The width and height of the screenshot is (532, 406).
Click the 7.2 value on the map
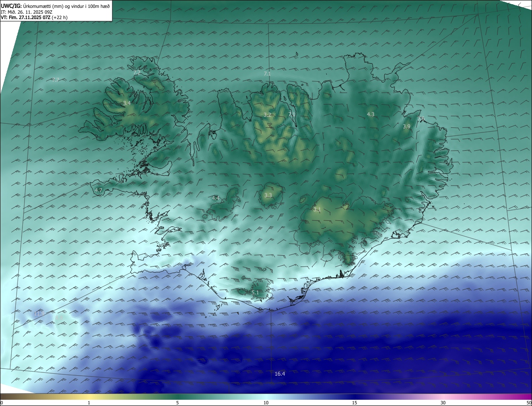click(x=137, y=73)
